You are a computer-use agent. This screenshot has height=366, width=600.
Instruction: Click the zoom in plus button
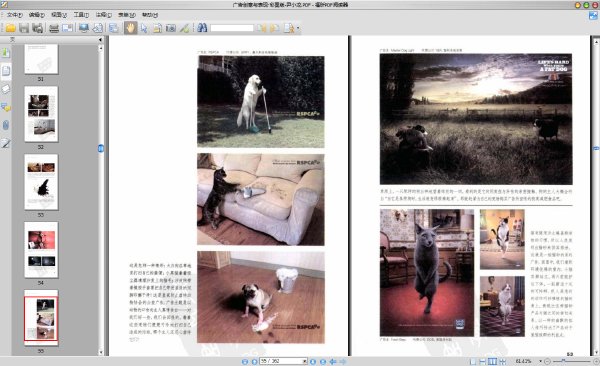pyautogui.click(x=596, y=361)
